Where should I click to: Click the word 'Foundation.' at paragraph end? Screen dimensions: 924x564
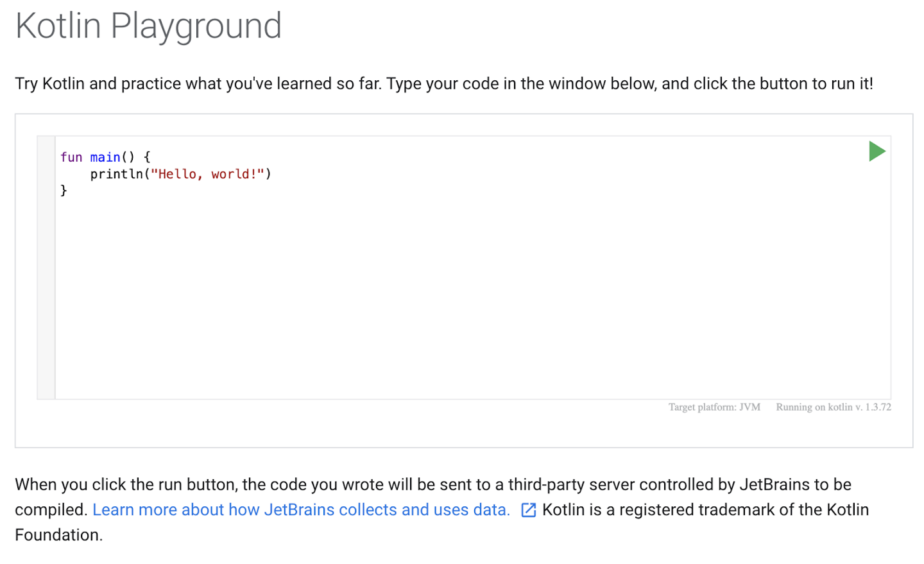pyautogui.click(x=59, y=535)
